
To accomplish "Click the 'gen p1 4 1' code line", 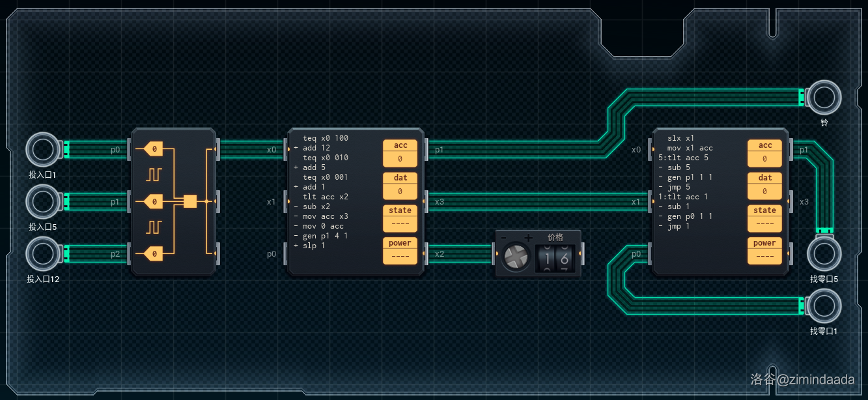I will click(325, 236).
